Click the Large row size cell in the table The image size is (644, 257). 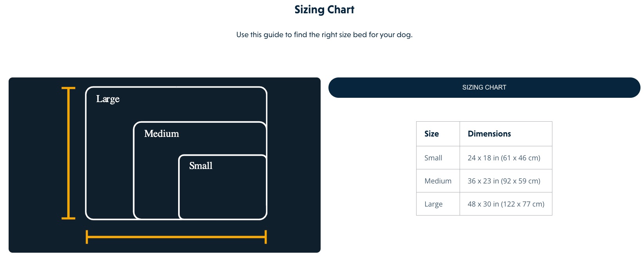pyautogui.click(x=438, y=204)
